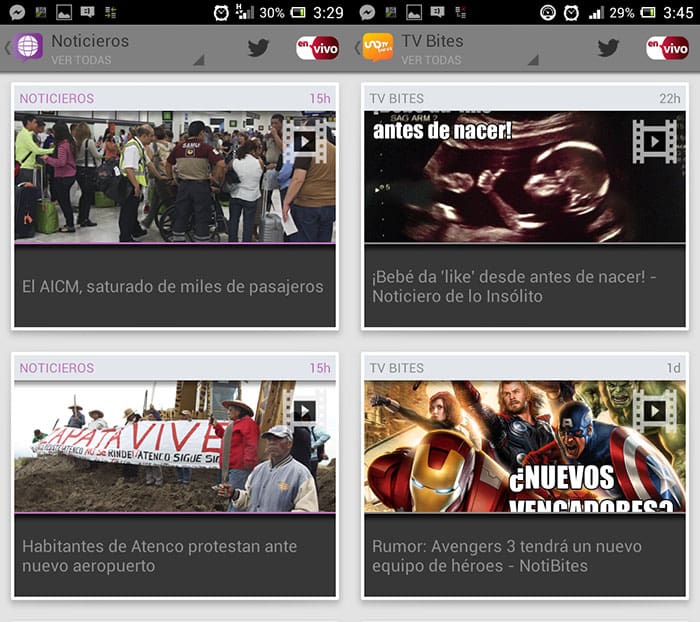The width and height of the screenshot is (700, 622).
Task: Tap the orange UnoTV Bites icon
Action: [x=378, y=47]
